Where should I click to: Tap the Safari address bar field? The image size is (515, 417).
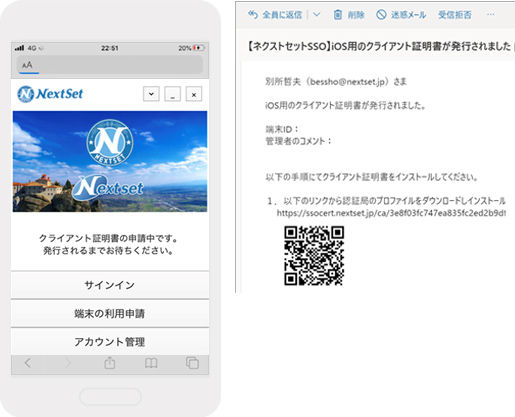(x=110, y=65)
